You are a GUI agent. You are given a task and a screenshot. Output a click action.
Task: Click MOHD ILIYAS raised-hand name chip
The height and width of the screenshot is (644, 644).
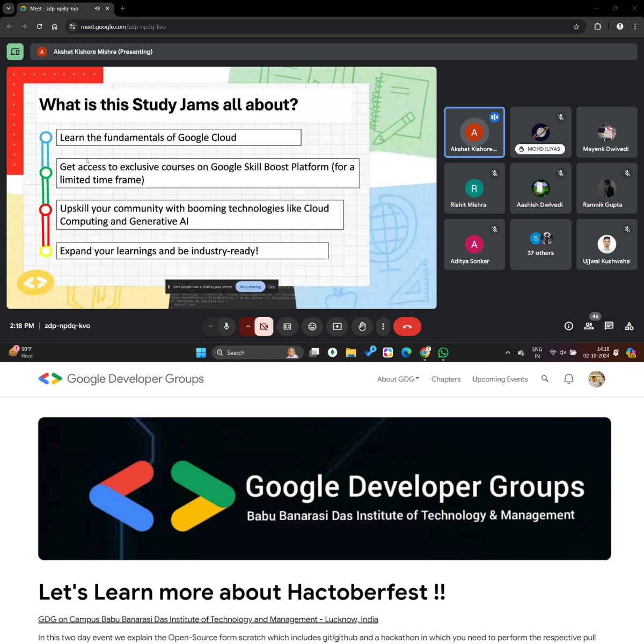point(540,149)
